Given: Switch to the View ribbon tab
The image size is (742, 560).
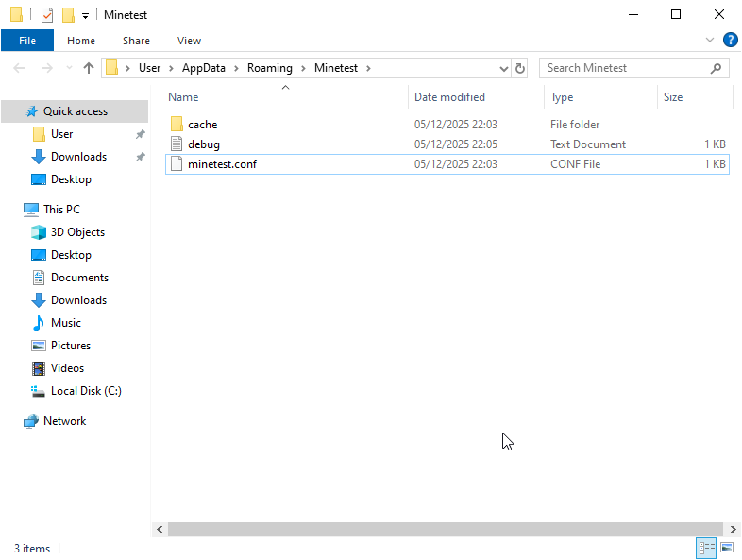Looking at the screenshot, I should pos(189,41).
